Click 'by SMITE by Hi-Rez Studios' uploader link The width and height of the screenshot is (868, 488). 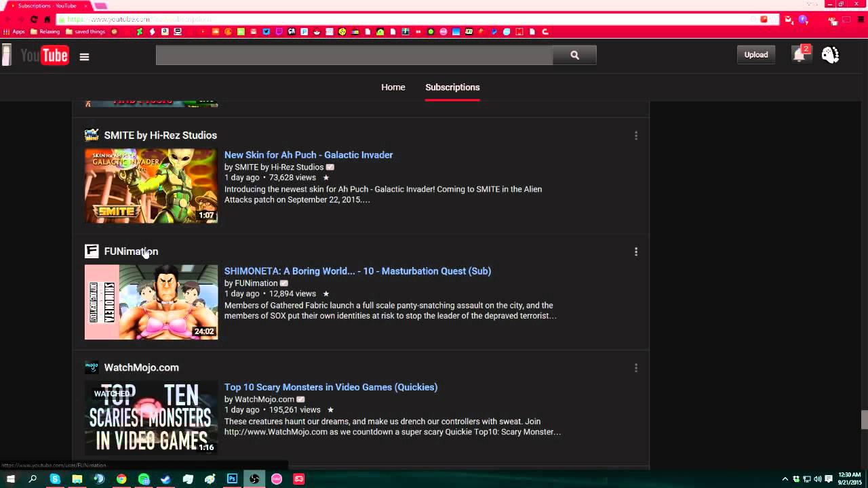(x=274, y=167)
